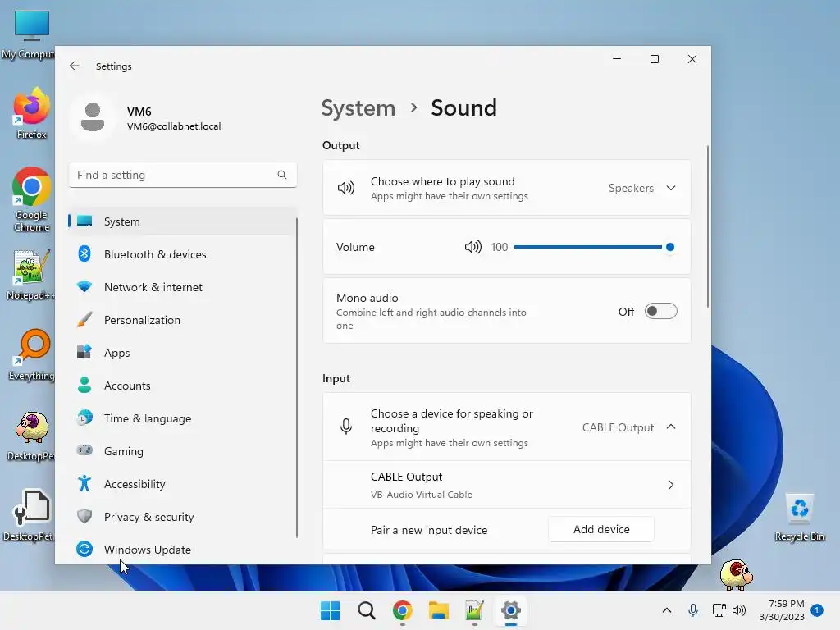Click the Sound page vertical scrollbar
This screenshot has height=630, width=840.
(708, 226)
